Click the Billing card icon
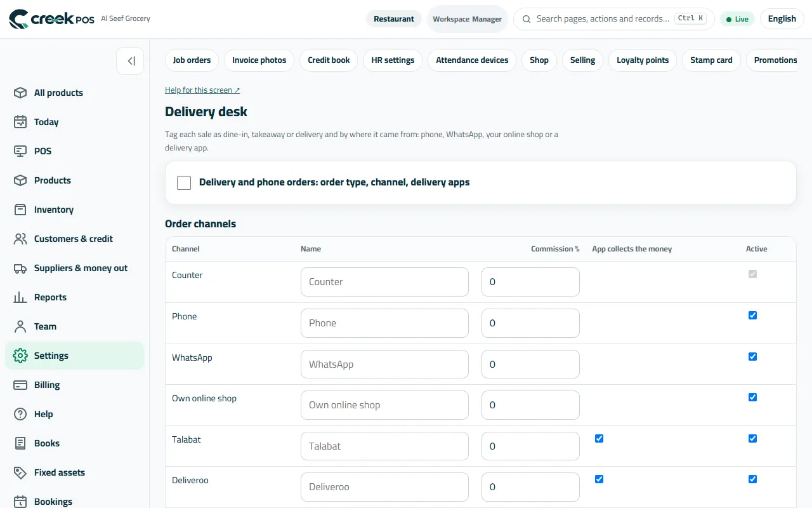 pyautogui.click(x=20, y=385)
